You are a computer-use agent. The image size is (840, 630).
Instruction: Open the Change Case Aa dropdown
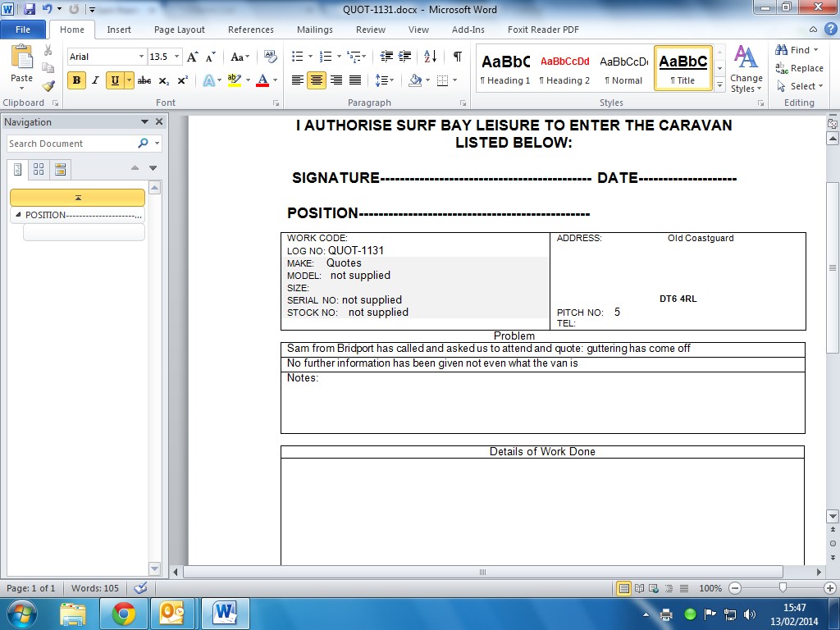click(240, 57)
